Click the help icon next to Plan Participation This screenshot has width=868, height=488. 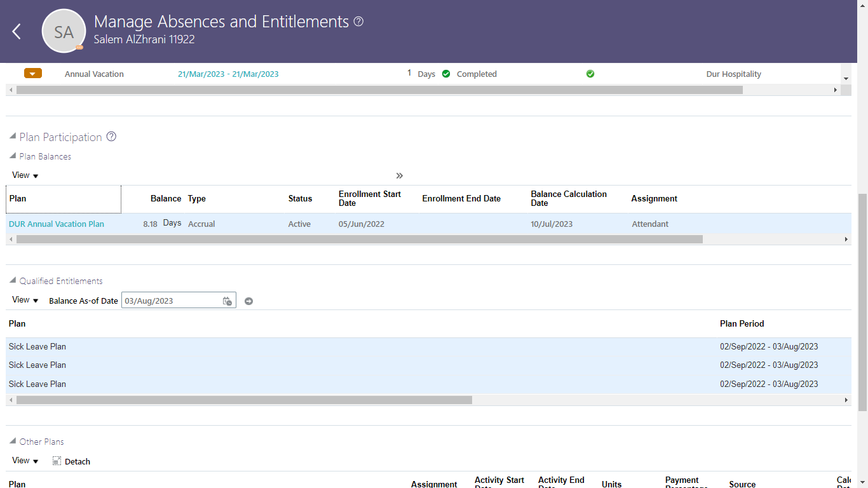pyautogui.click(x=111, y=137)
